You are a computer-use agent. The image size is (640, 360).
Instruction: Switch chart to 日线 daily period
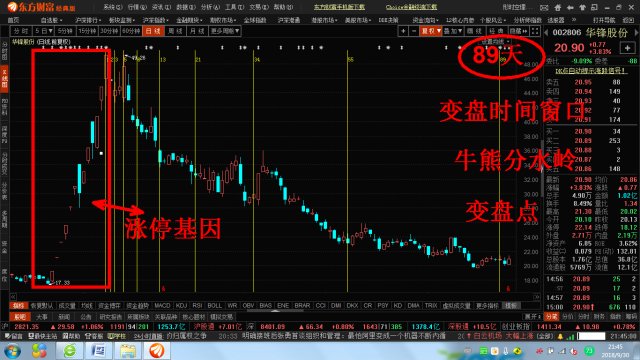[x=153, y=31]
